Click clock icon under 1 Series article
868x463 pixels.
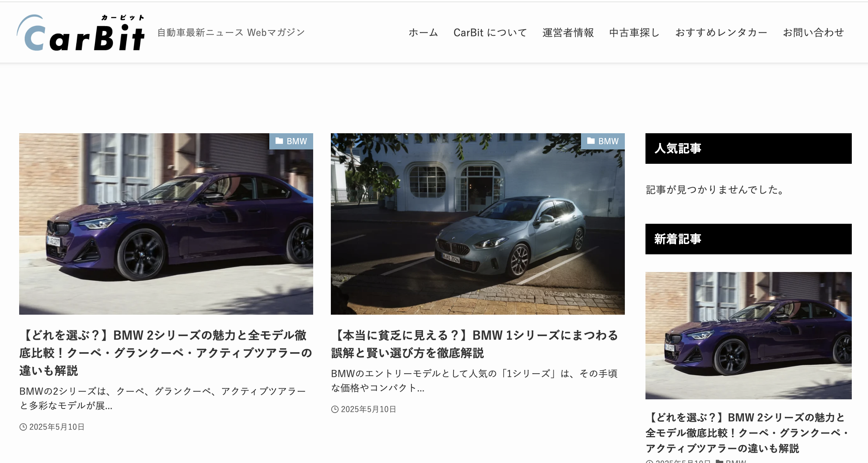pos(335,409)
